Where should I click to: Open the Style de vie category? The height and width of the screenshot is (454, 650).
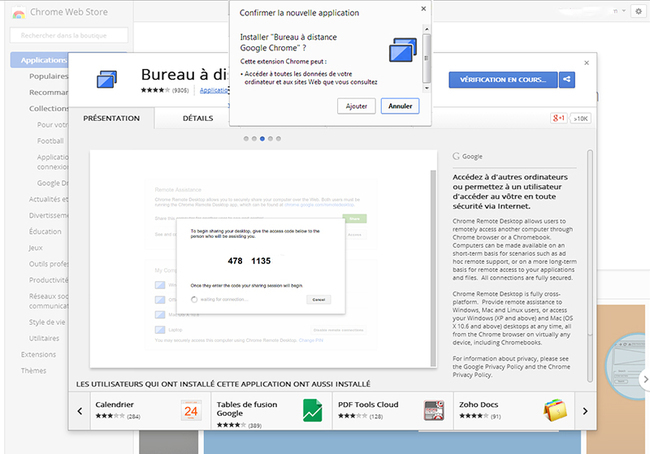pos(47,322)
